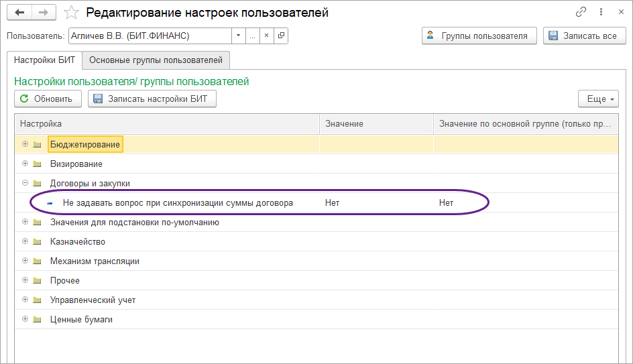Screen dimensions: 633x364
Task: Click the back navigation arrow
Action: click(19, 13)
